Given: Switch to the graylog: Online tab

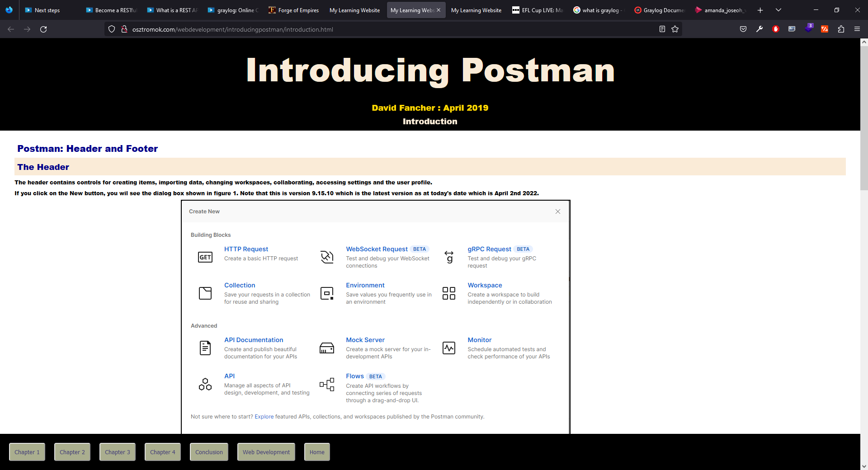Looking at the screenshot, I should [x=233, y=10].
